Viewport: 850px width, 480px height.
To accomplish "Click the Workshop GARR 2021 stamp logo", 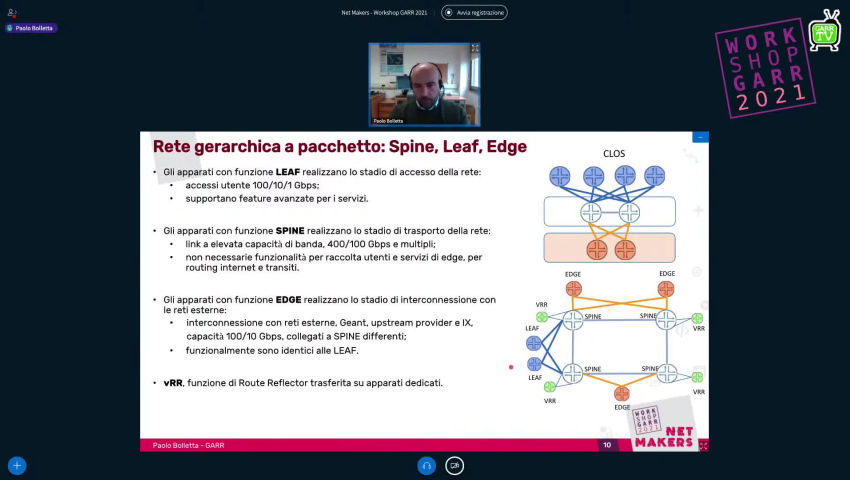I will click(x=766, y=68).
